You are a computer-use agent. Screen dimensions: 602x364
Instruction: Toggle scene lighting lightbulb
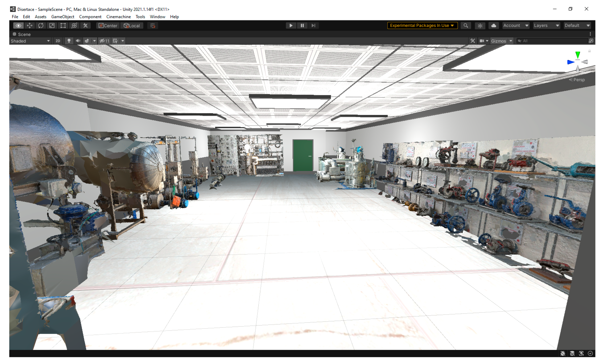(69, 41)
